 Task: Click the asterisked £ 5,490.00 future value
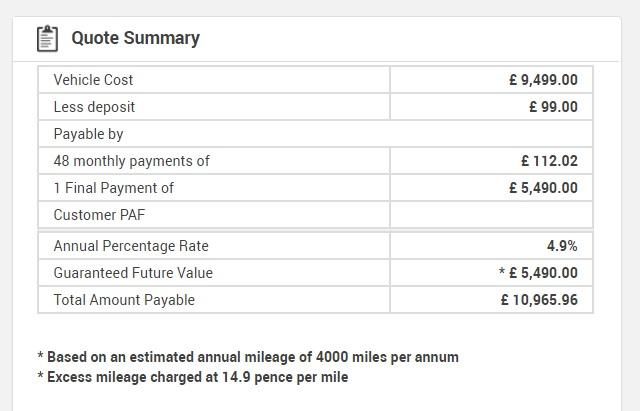tap(538, 273)
